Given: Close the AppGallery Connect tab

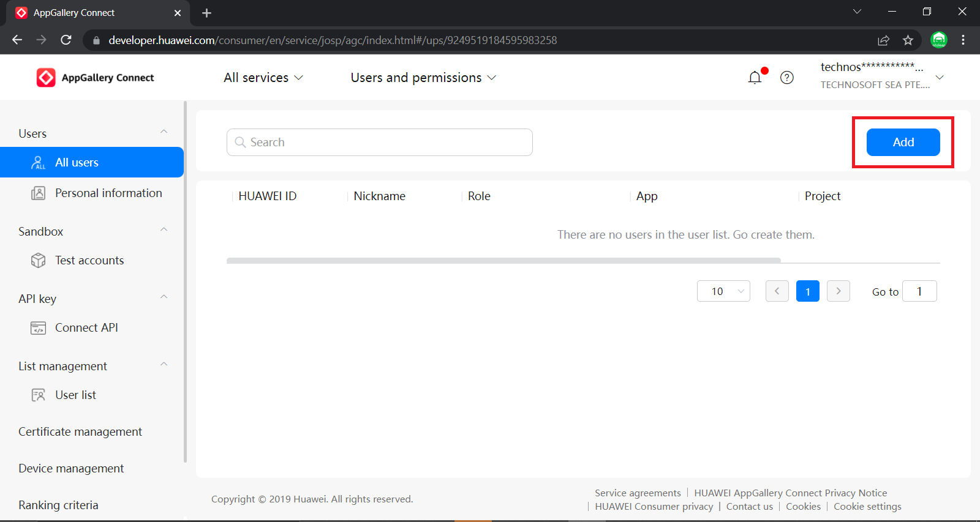Looking at the screenshot, I should (x=178, y=13).
